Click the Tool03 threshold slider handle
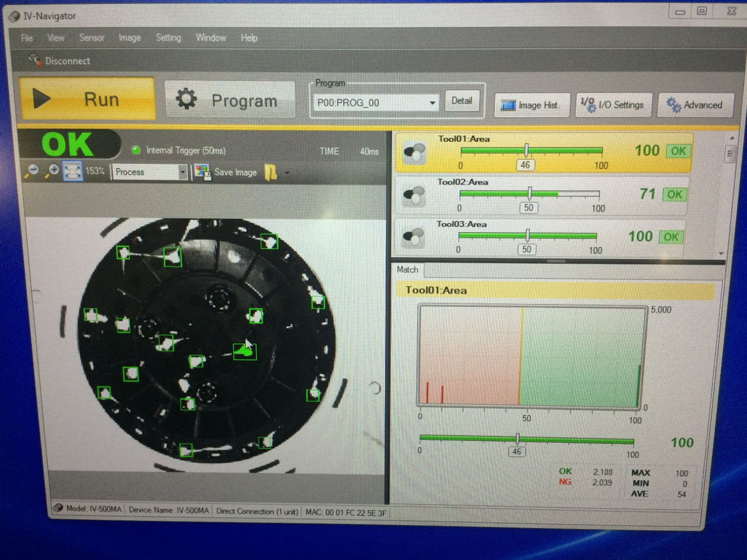 (x=528, y=236)
